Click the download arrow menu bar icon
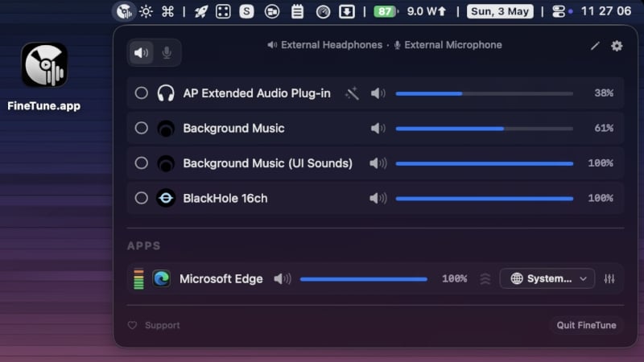Screen dimensions: 644x362 pos(347,11)
